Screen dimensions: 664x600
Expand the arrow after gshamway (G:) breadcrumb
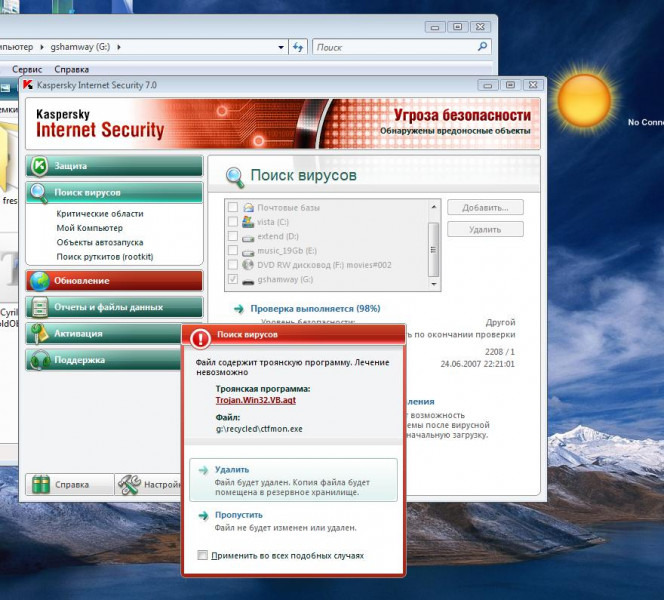coord(119,47)
